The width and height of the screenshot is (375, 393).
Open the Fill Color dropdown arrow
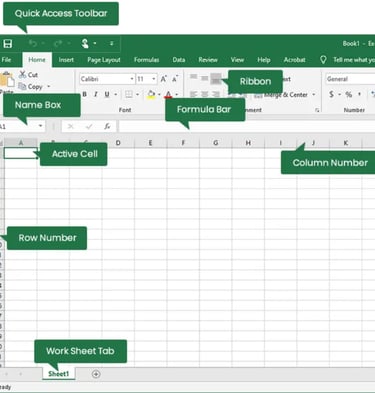pyautogui.click(x=159, y=94)
